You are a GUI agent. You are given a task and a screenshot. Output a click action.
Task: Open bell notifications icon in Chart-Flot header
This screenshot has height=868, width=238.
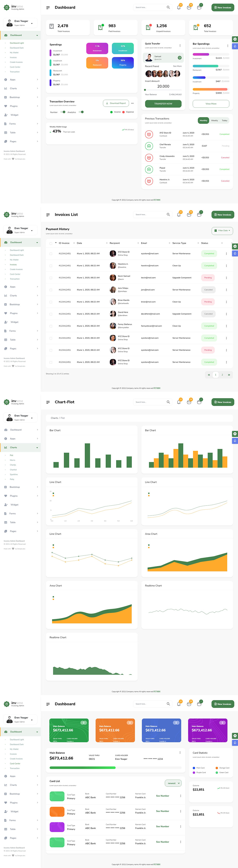[x=179, y=402]
